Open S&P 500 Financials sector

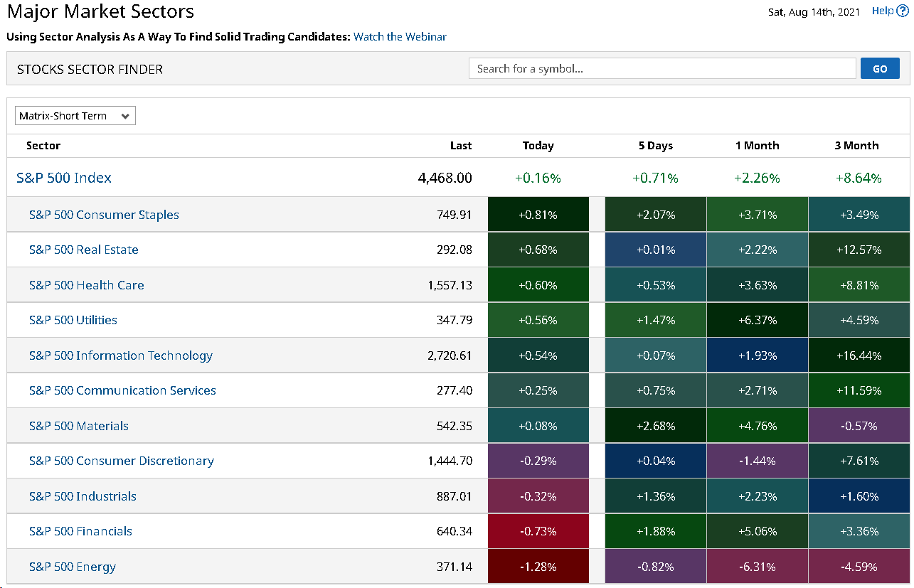[80, 531]
